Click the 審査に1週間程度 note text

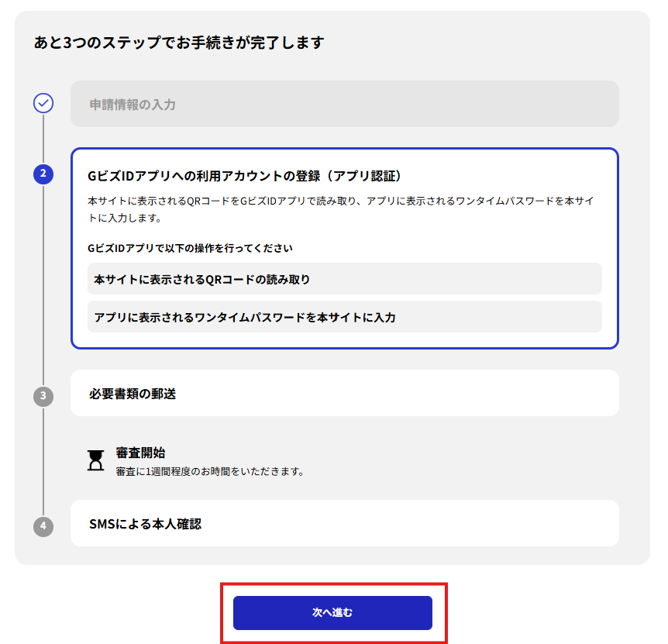(210, 471)
